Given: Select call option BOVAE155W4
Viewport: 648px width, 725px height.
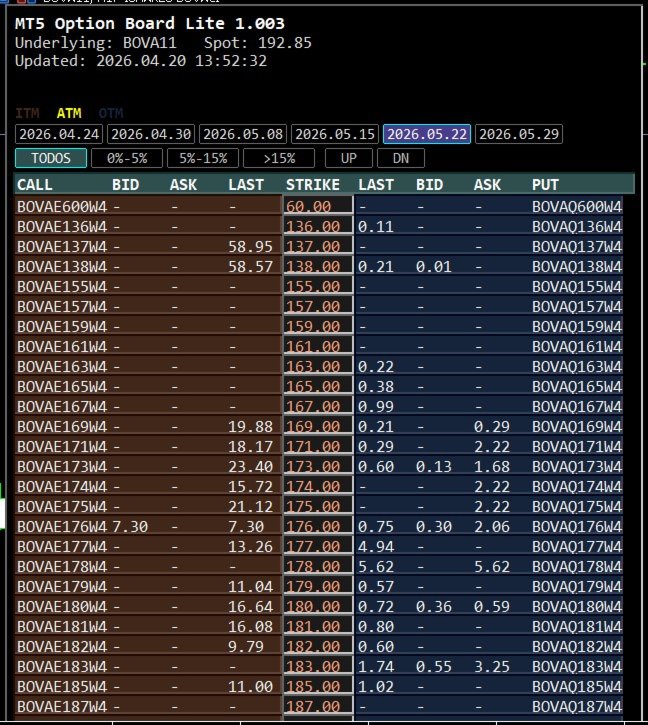Looking at the screenshot, I should click(62, 286).
